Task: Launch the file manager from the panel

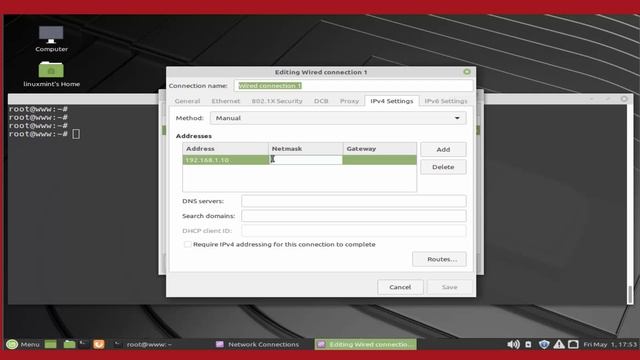Action: [69, 344]
